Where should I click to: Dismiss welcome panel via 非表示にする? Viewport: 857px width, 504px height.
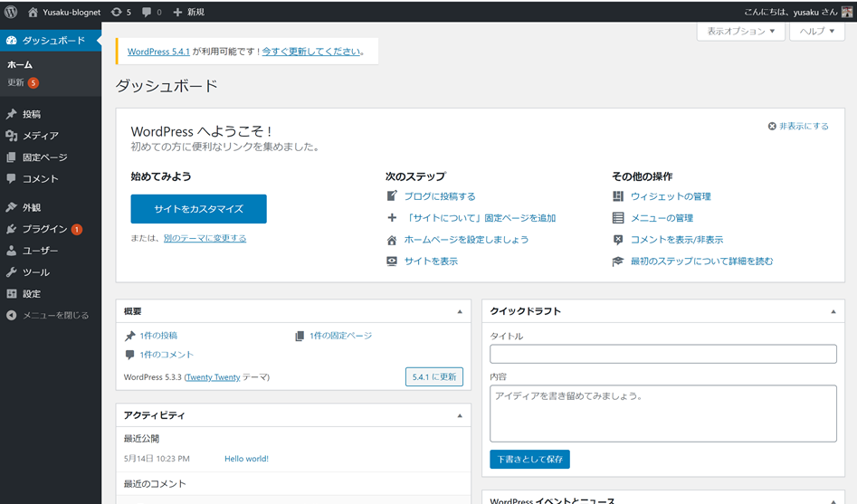(798, 127)
